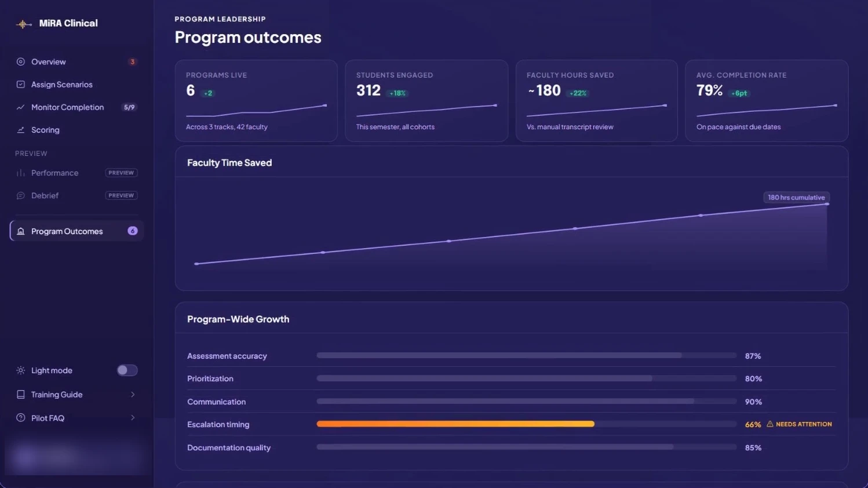This screenshot has width=868, height=488.
Task: Click the Programs Live stat card
Action: 256,101
